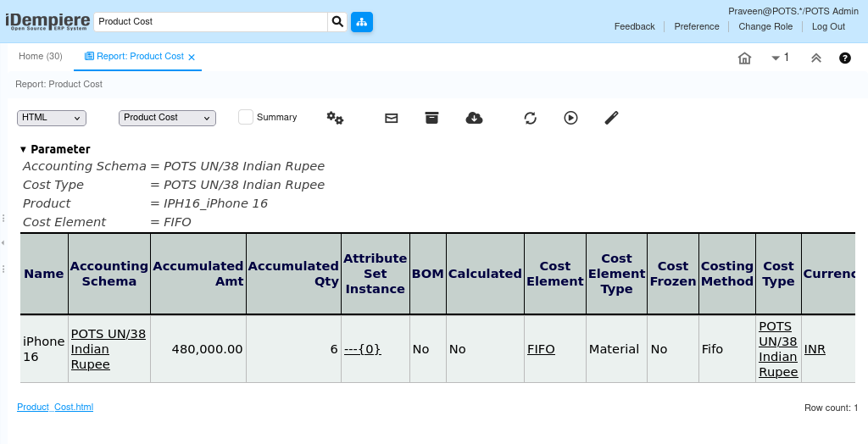This screenshot has height=444, width=868.
Task: Open the menu tree icon button
Action: [362, 21]
